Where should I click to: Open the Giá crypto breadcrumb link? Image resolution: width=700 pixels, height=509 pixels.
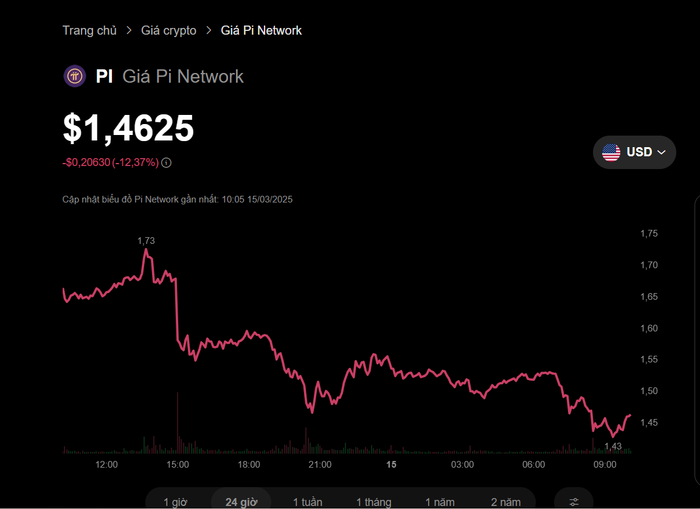[169, 30]
